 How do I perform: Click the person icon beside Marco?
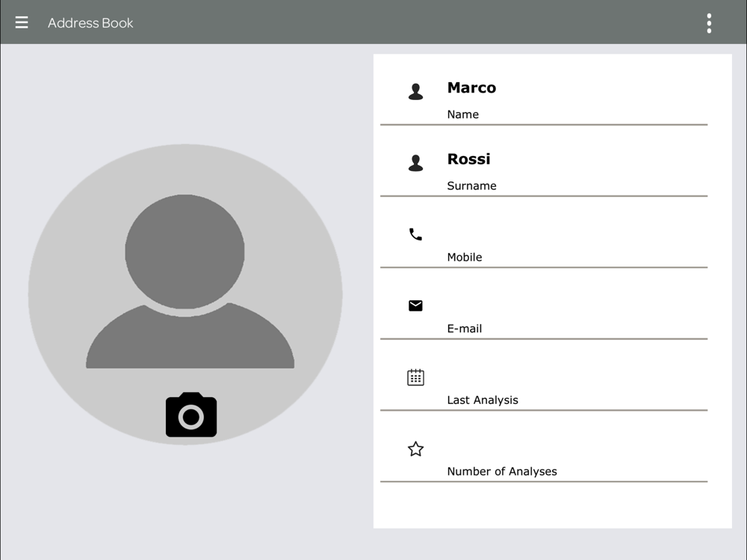click(415, 91)
